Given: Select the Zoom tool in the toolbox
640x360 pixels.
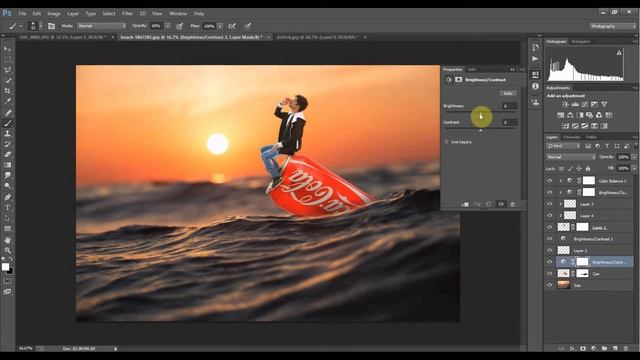Looking at the screenshot, I should click(7, 250).
